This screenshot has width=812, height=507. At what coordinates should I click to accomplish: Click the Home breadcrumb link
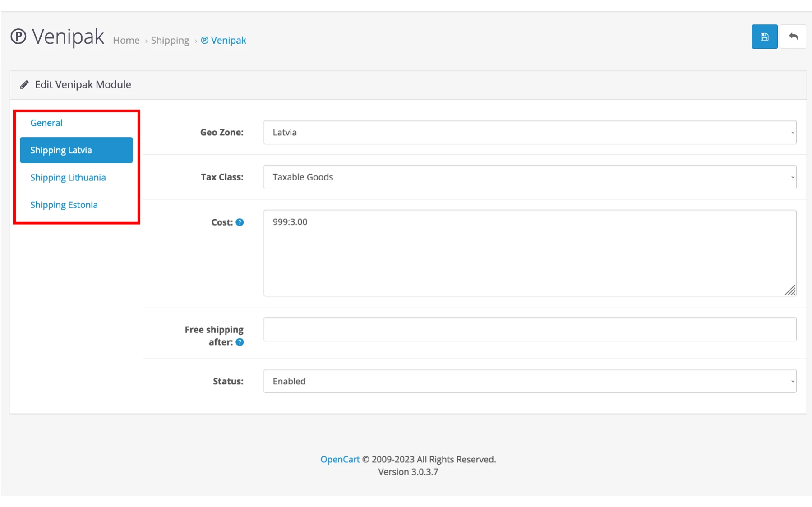(x=126, y=41)
